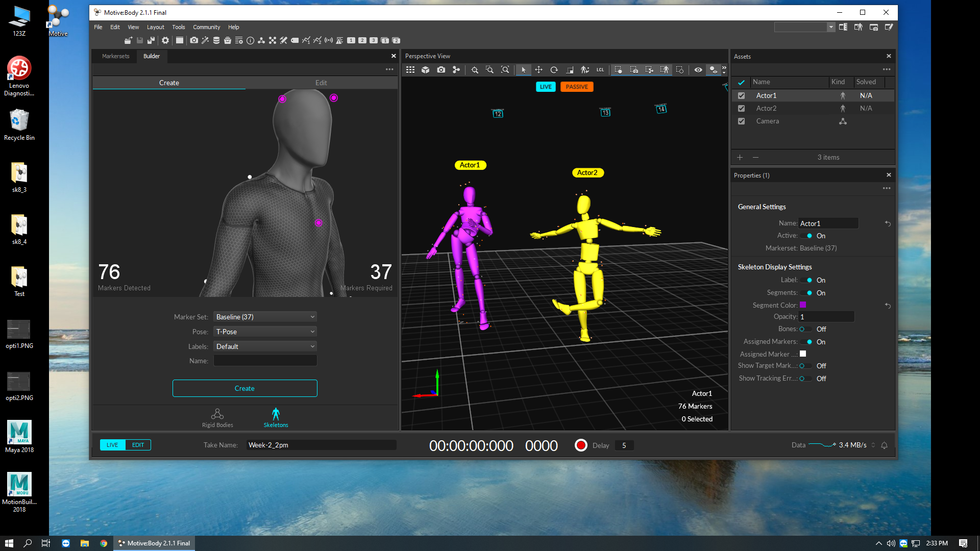Open the Tools menu
This screenshot has height=551, width=980.
(x=178, y=27)
